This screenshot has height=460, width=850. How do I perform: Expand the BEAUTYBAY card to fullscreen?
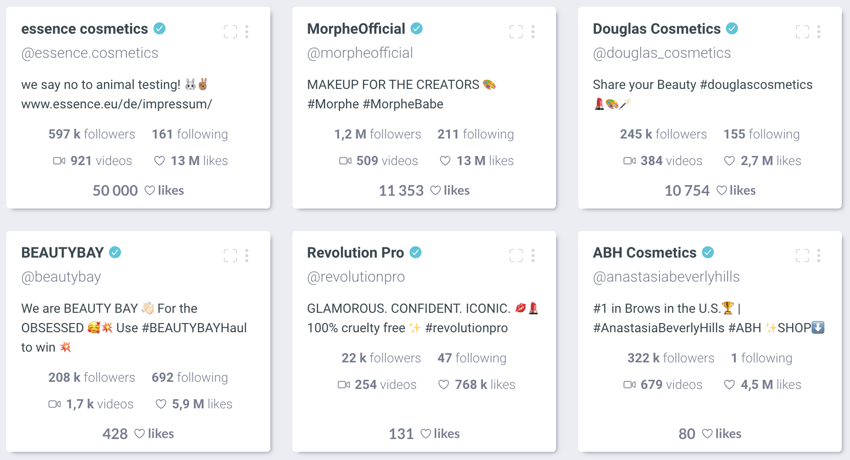point(230,256)
